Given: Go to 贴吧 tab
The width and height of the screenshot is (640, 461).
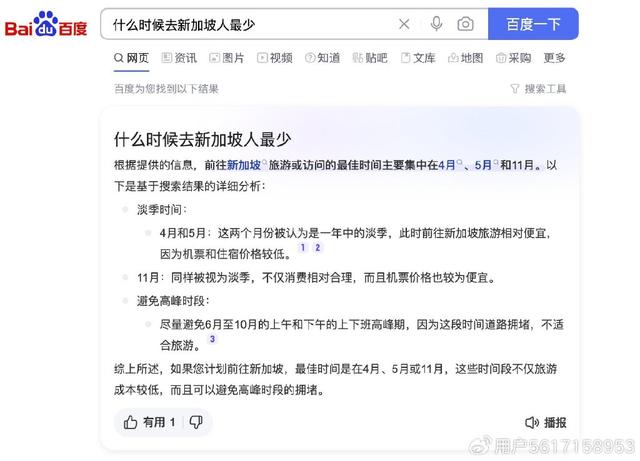Looking at the screenshot, I should click(x=370, y=58).
